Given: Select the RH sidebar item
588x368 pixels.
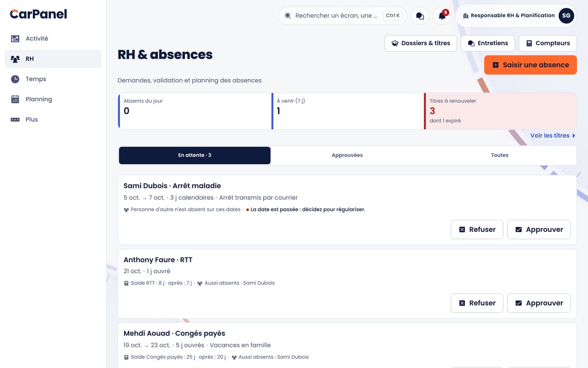Looking at the screenshot, I should 53,59.
